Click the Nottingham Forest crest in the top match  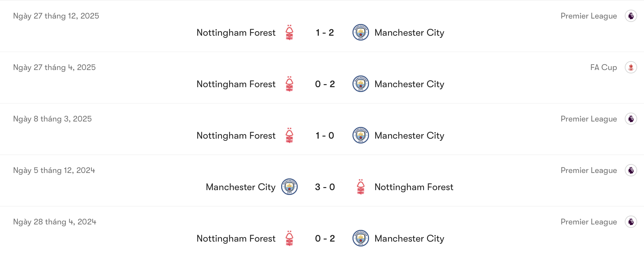click(290, 33)
